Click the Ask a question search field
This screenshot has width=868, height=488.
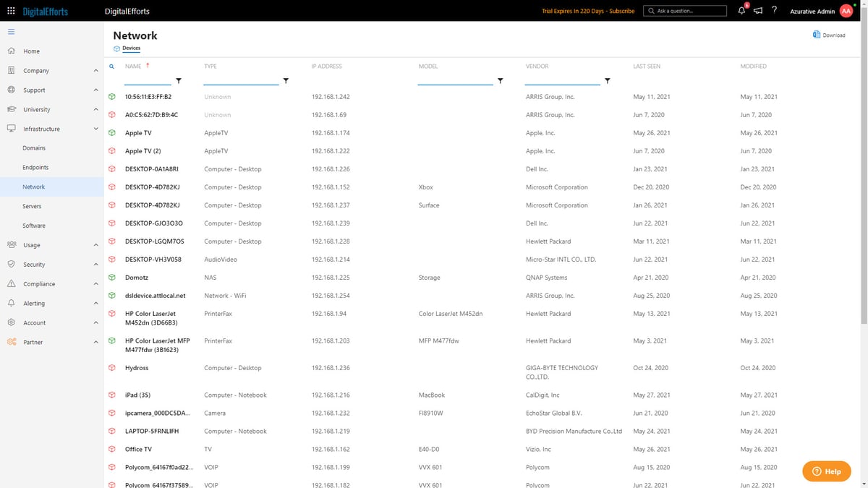point(685,11)
